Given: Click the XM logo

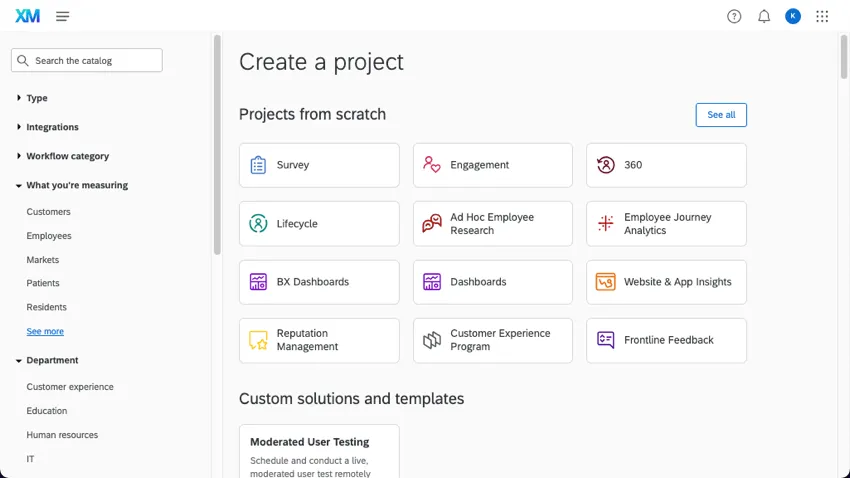Looking at the screenshot, I should click(x=28, y=16).
